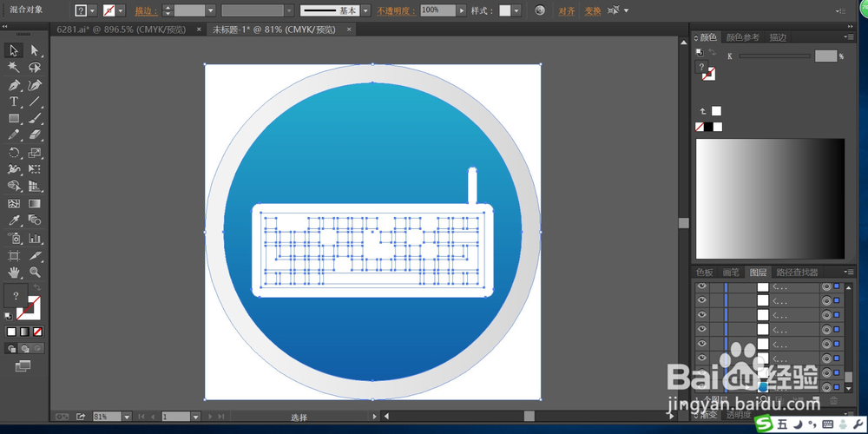Viewport: 868px width, 434px height.
Task: Click 描边 link in control bar
Action: pos(146,11)
